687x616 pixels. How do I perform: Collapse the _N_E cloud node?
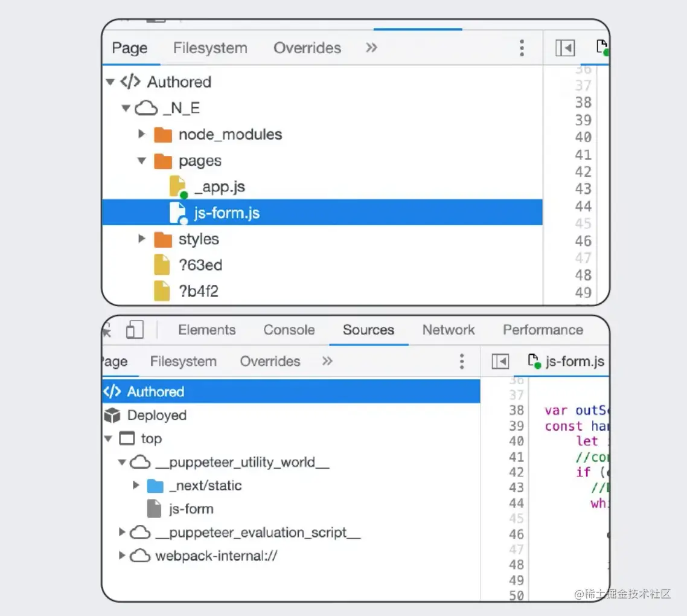pos(126,108)
